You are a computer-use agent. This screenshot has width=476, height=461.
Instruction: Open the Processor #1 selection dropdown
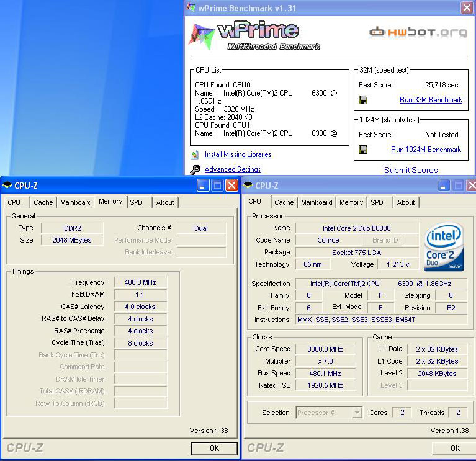(x=357, y=413)
